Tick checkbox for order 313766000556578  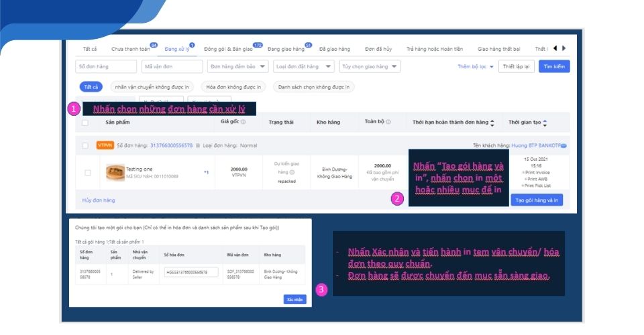click(85, 145)
